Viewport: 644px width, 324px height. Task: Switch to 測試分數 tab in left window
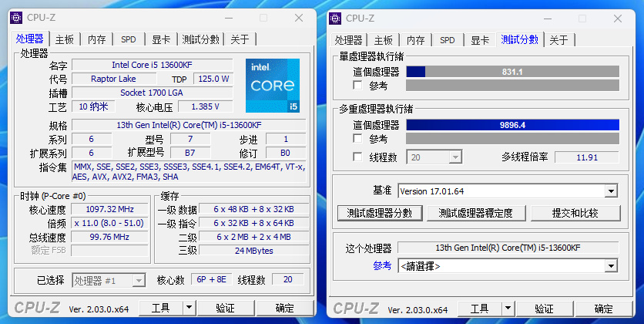(x=200, y=39)
